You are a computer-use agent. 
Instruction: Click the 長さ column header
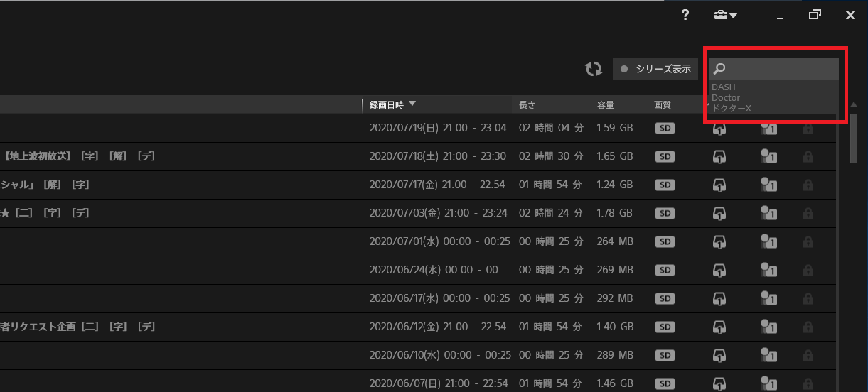click(527, 104)
